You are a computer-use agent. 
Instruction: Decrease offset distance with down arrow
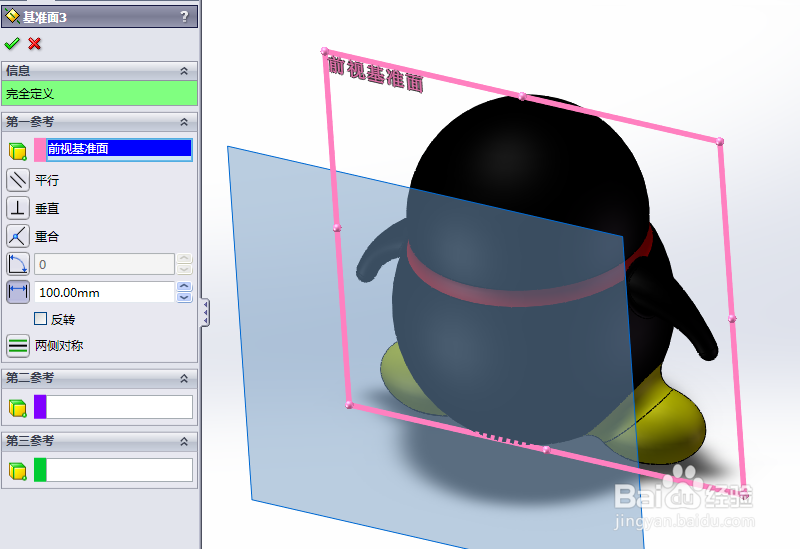click(x=184, y=297)
